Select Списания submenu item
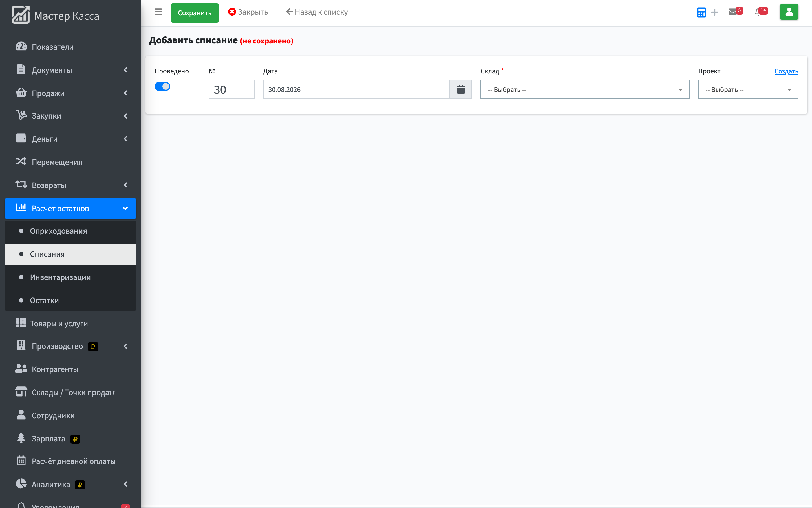Image resolution: width=812 pixels, height=508 pixels. (x=70, y=254)
